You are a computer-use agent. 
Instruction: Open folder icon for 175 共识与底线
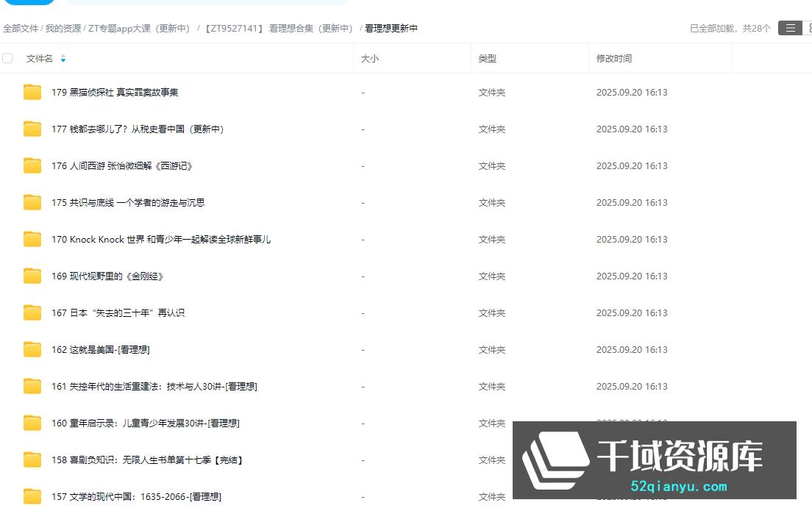(x=32, y=203)
